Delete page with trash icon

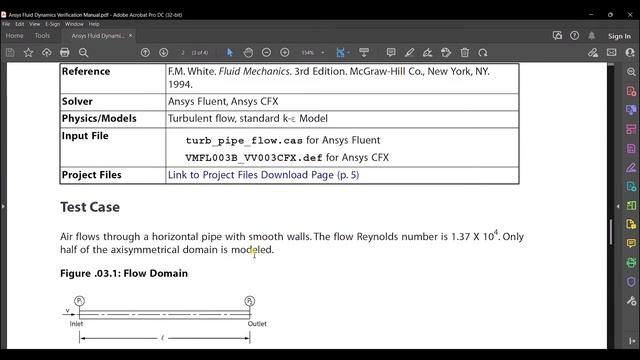[464, 53]
